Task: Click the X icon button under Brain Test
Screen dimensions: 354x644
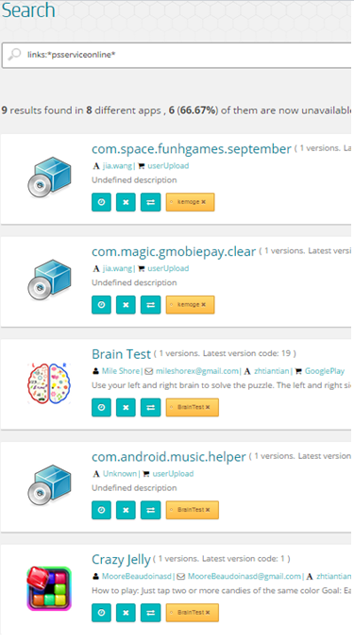Action: [126, 407]
